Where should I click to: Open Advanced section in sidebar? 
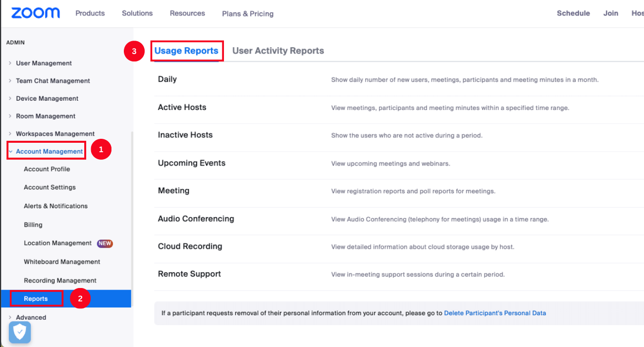tap(31, 317)
